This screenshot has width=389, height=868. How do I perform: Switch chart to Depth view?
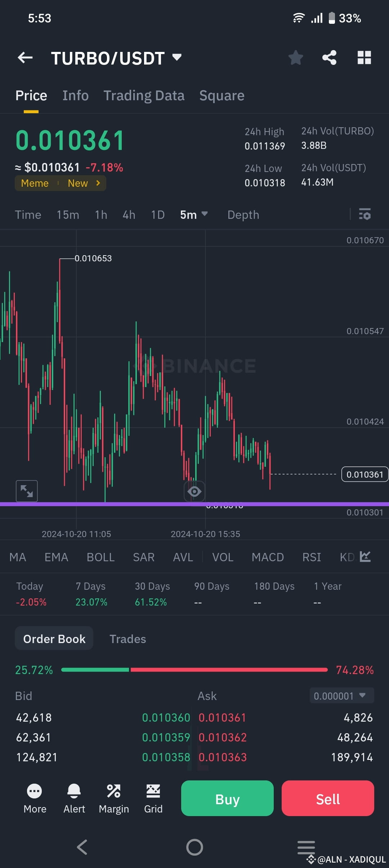point(243,215)
